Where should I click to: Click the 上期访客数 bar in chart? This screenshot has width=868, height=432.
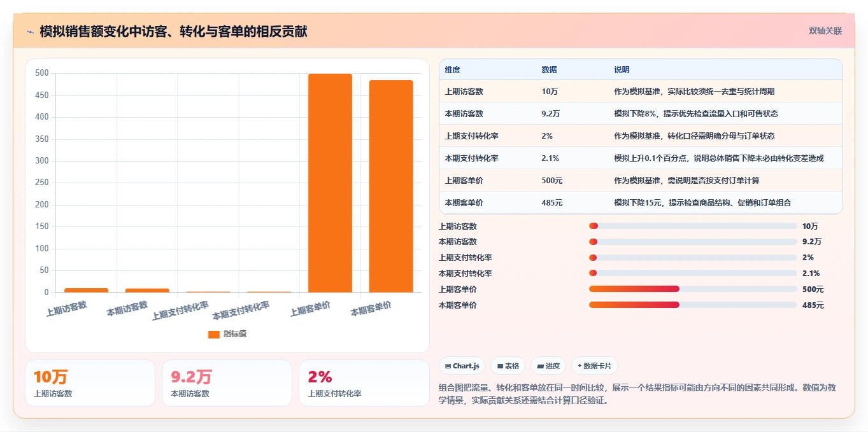86,290
